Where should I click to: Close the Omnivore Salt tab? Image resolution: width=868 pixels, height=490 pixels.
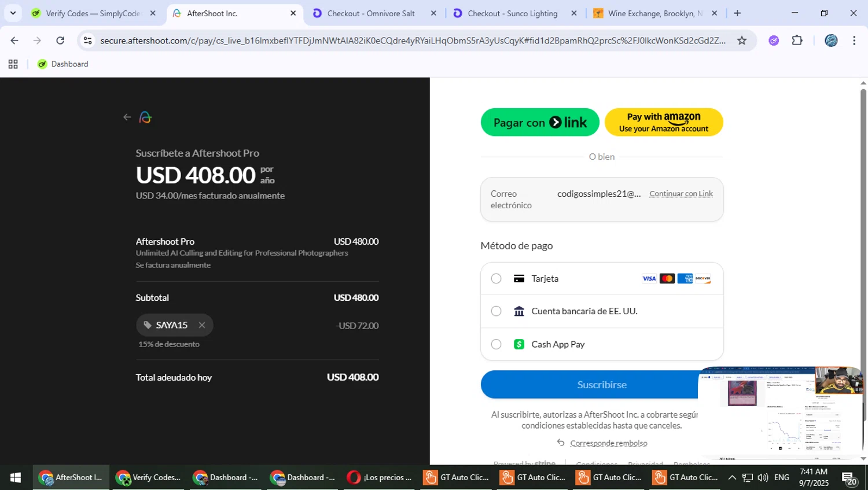pos(433,13)
